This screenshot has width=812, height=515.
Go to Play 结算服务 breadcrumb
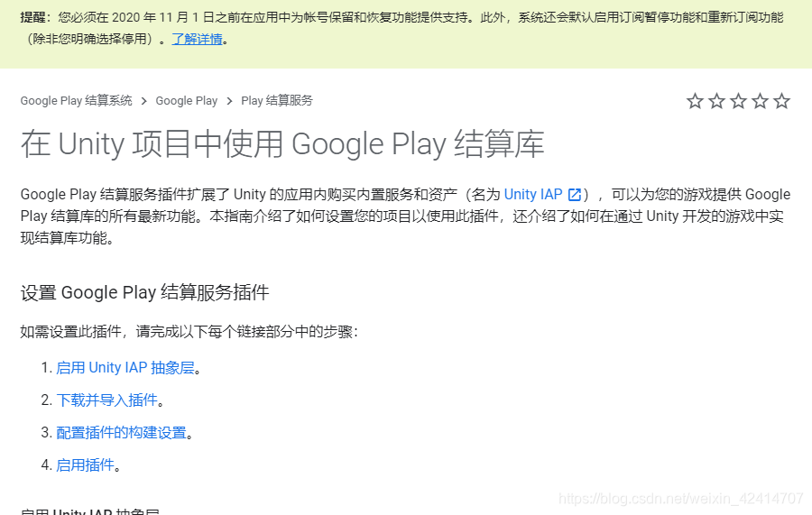coord(277,100)
